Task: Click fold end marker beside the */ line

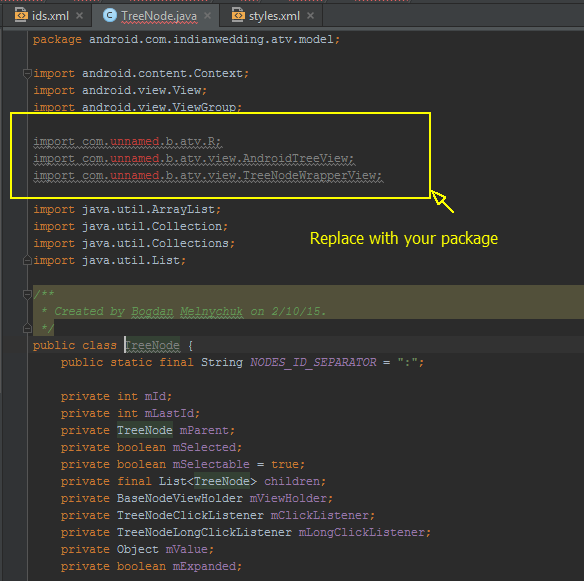Action: click(27, 328)
